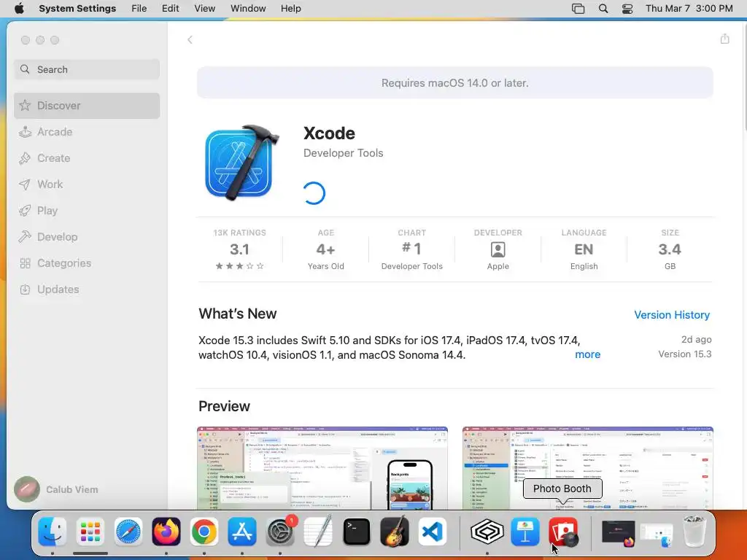Click the Version History link
747x560 pixels.
tap(672, 315)
